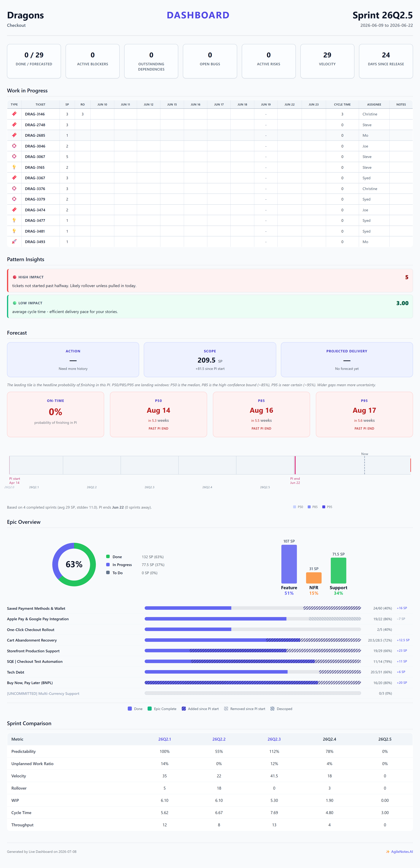
Task: Click the P50 Aug 14 tile
Action: pos(158,414)
